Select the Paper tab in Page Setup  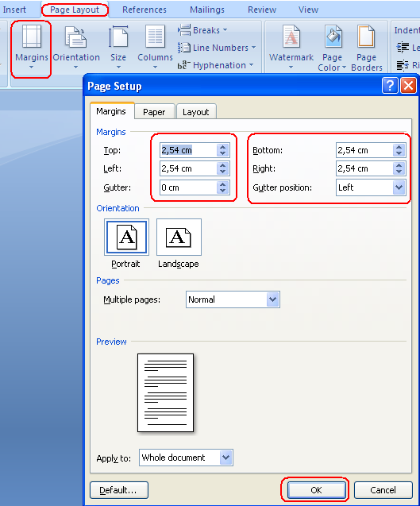coord(154,112)
